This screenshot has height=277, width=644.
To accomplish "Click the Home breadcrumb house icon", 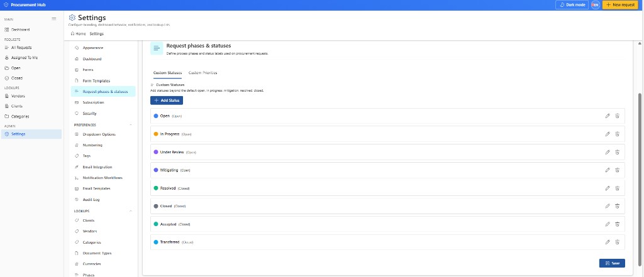I will [x=73, y=34].
